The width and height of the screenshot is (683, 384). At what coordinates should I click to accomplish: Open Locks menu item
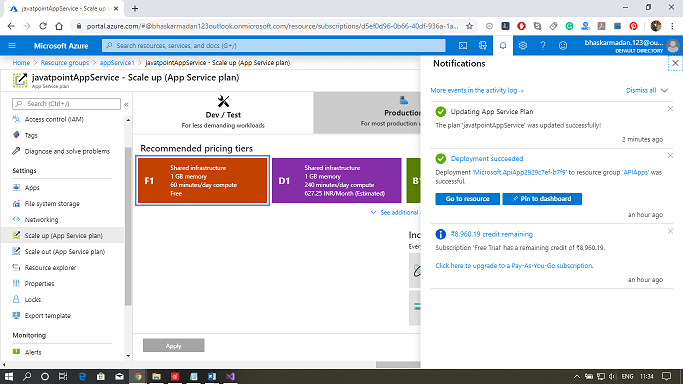pyautogui.click(x=33, y=300)
